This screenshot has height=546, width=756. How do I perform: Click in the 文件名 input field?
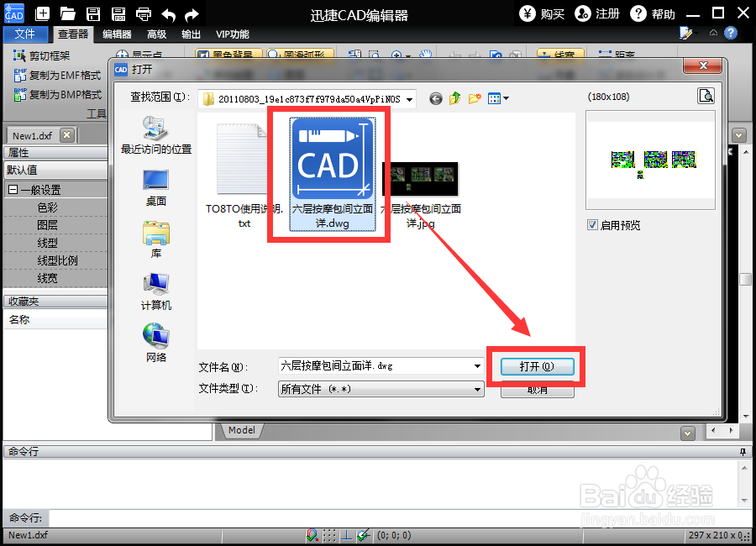point(375,366)
